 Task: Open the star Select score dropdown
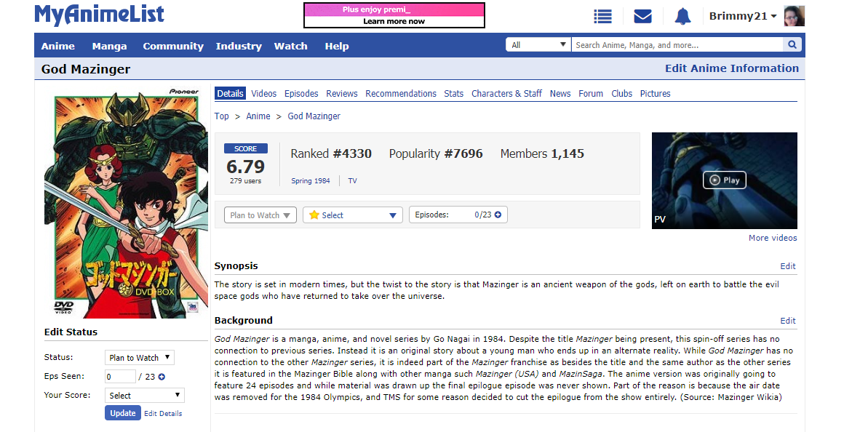(x=353, y=215)
